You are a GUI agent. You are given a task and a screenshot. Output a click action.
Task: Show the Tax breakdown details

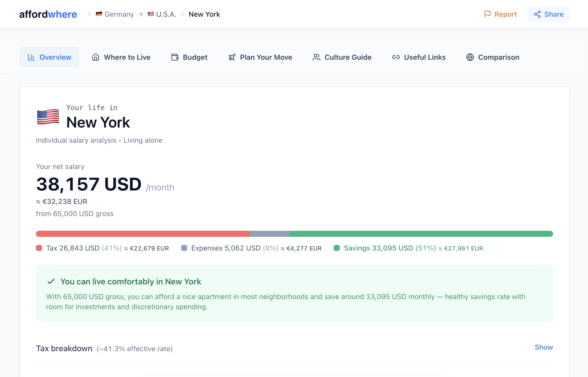click(543, 347)
